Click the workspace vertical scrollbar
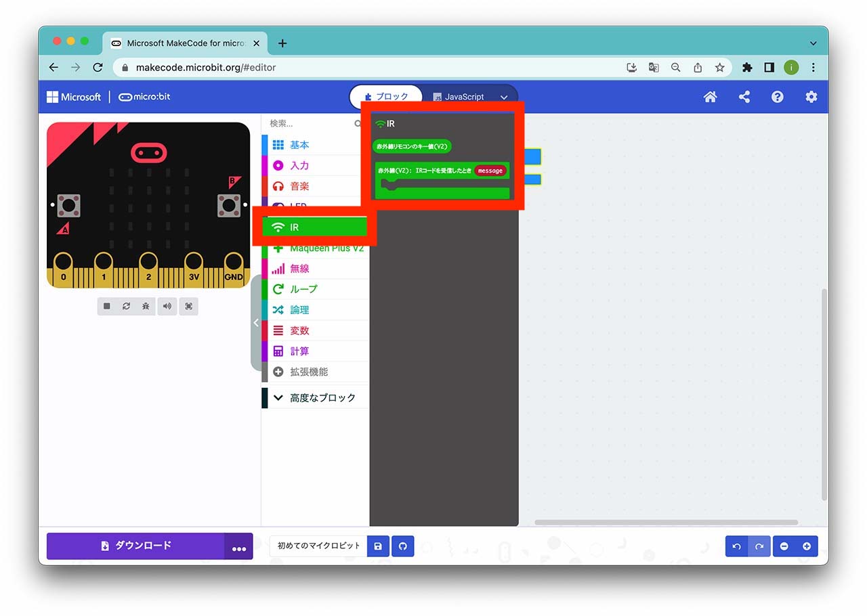 pos(824,395)
